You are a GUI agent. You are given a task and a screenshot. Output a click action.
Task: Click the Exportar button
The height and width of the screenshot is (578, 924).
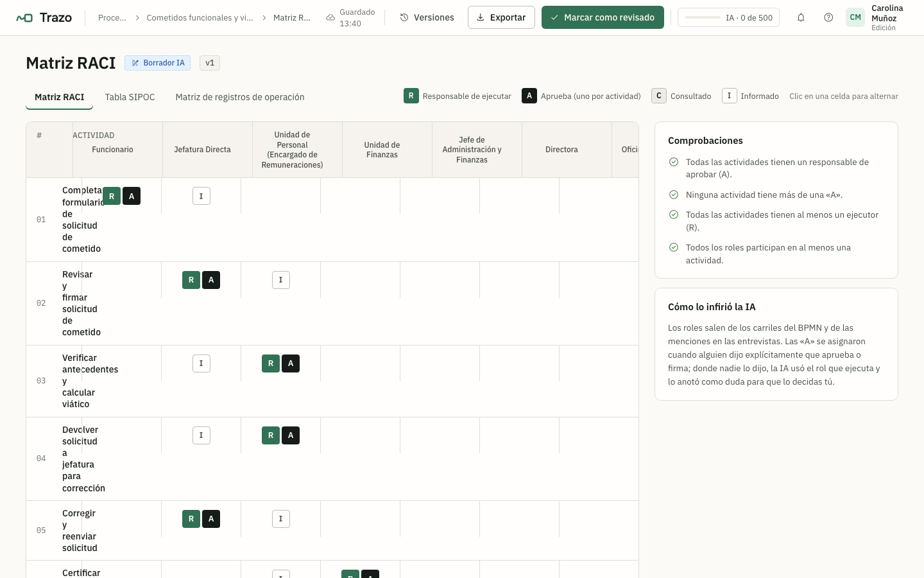click(x=501, y=17)
